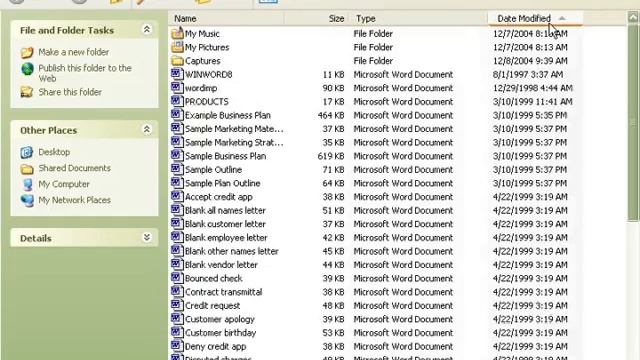Expand the Details panel
This screenshot has height=360, width=640.
(x=147, y=237)
